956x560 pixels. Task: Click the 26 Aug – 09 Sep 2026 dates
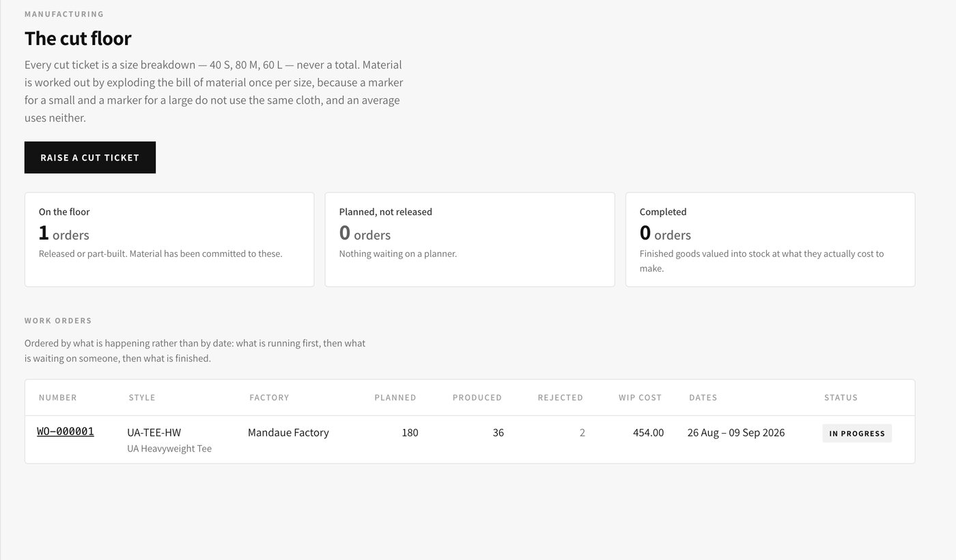(736, 432)
